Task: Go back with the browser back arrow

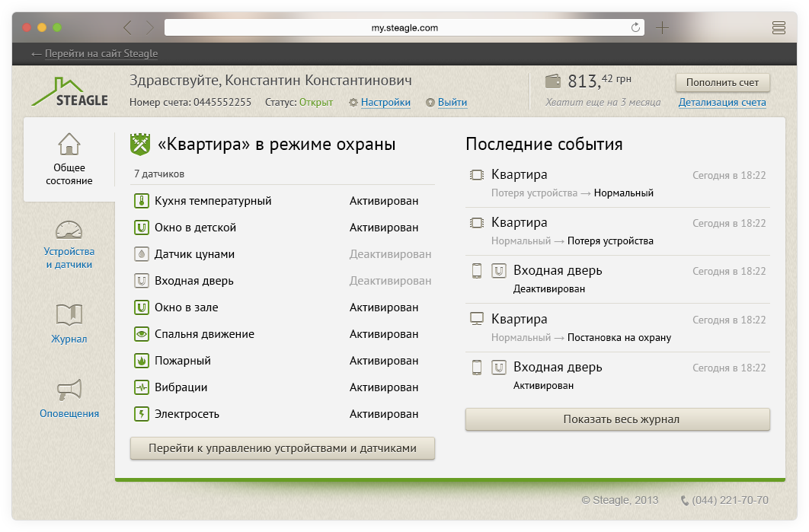Action: (127, 28)
